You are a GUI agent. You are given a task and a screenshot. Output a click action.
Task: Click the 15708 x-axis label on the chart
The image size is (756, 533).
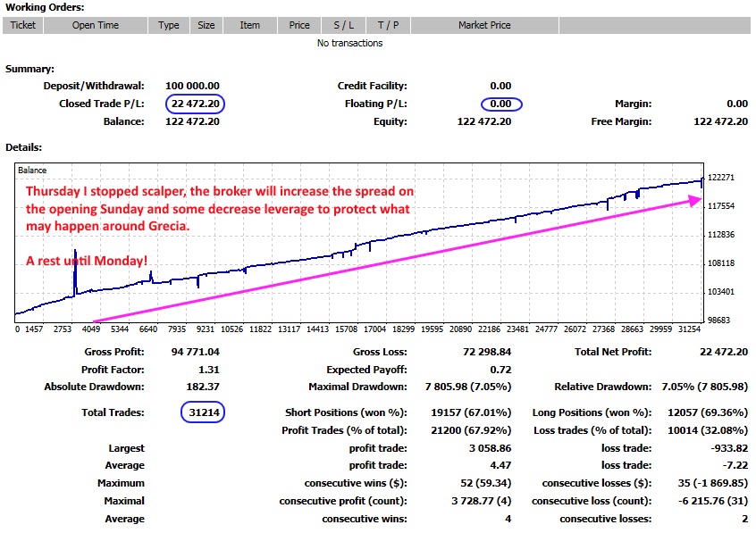(x=346, y=329)
